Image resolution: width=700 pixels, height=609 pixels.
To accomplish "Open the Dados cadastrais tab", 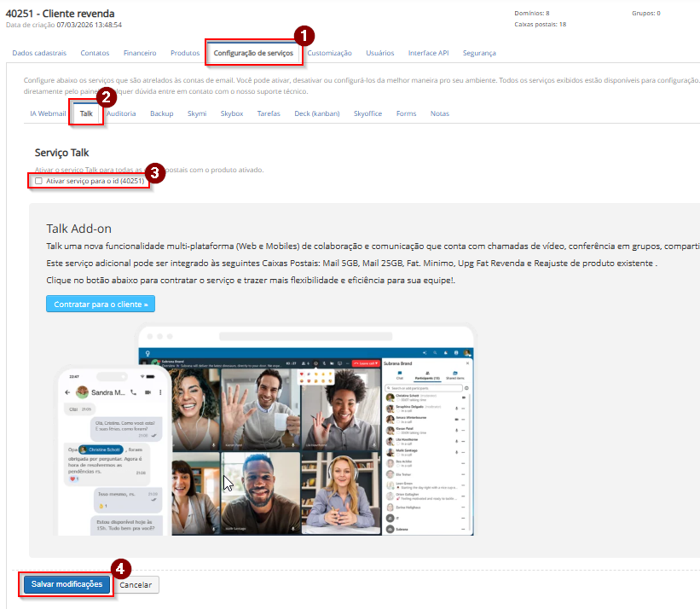I will (39, 53).
